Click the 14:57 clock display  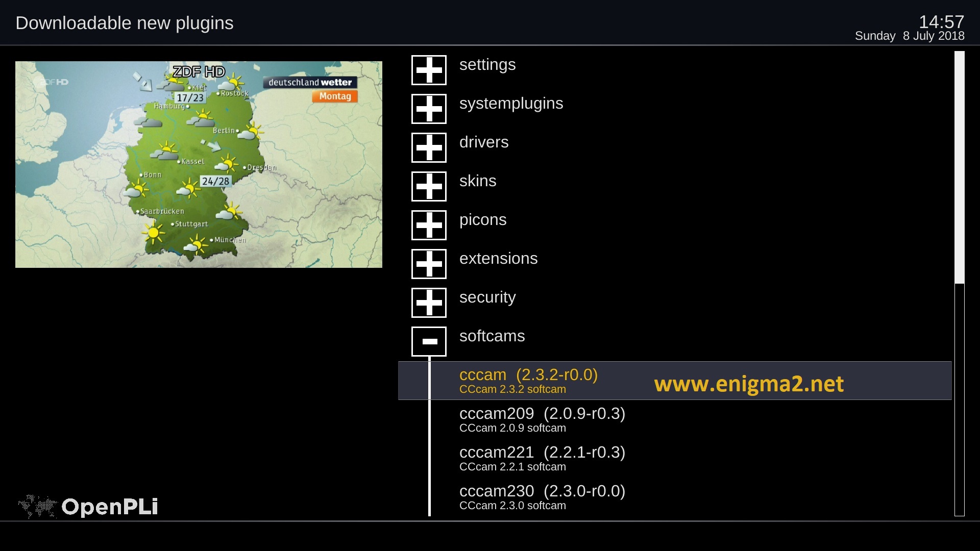coord(941,22)
